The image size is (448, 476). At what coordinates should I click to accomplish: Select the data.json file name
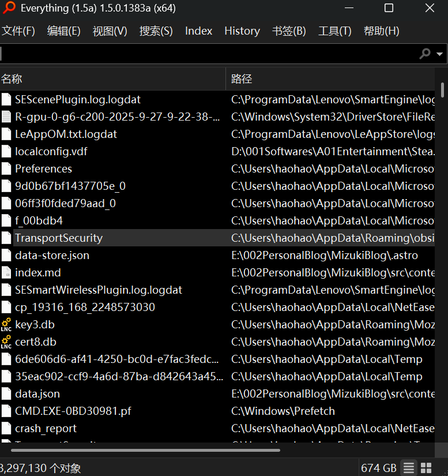click(37, 393)
